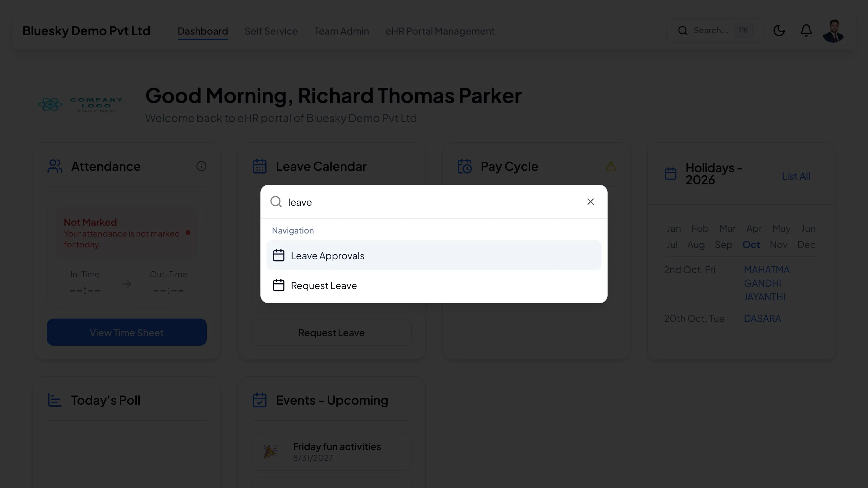Viewport: 868px width, 488px height.
Task: Click the top bar Search box
Action: point(715,30)
